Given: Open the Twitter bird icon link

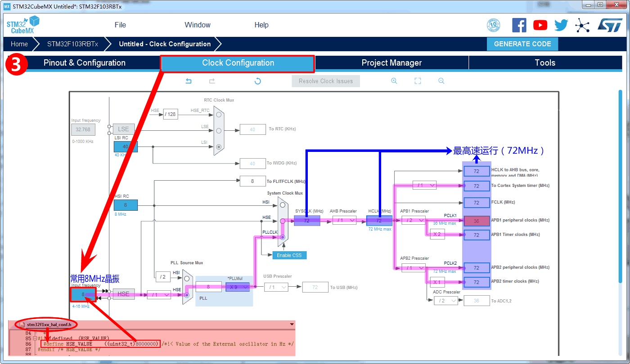Looking at the screenshot, I should pyautogui.click(x=561, y=25).
